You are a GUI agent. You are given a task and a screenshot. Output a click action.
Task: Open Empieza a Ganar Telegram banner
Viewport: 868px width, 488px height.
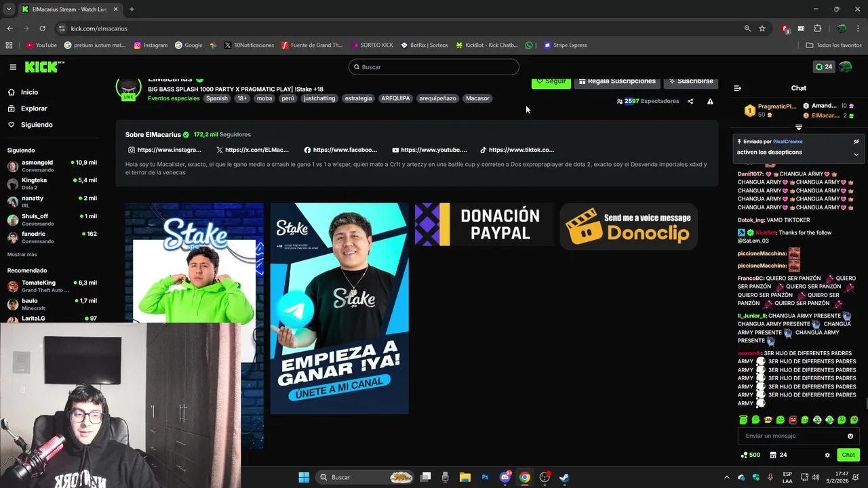coord(339,308)
